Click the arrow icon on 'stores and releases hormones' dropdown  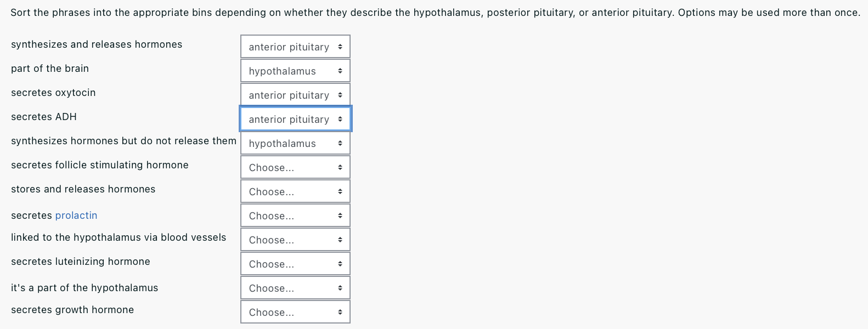340,191
